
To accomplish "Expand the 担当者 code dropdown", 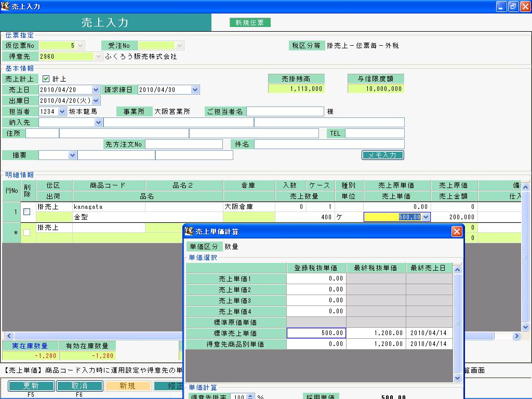I will click(62, 111).
